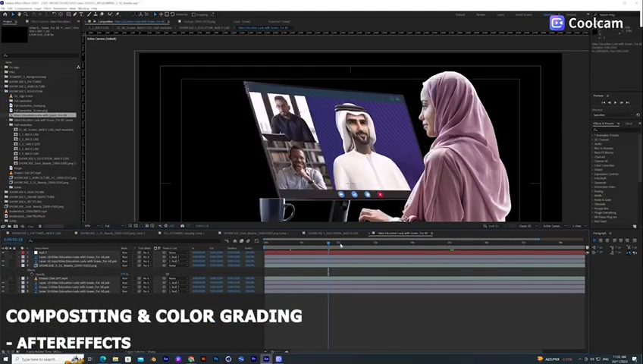
Task: Open the Active Camera view dropdown
Action: tap(554, 226)
